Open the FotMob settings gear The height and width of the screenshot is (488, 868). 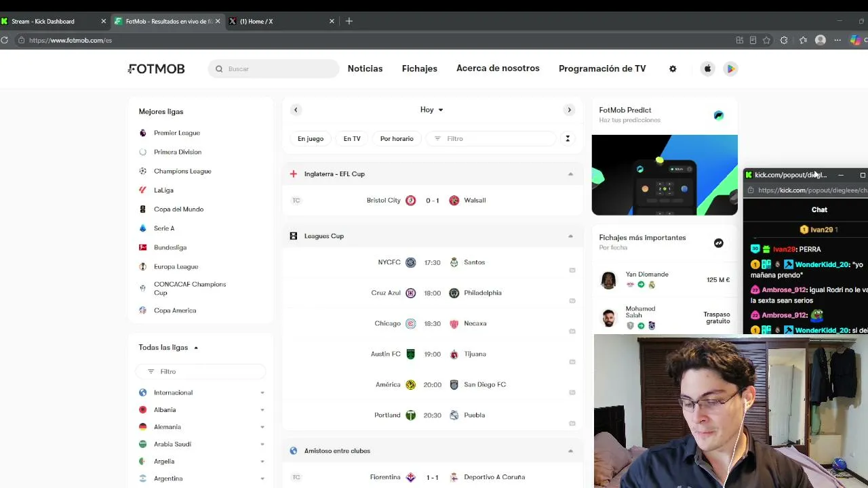tap(673, 68)
